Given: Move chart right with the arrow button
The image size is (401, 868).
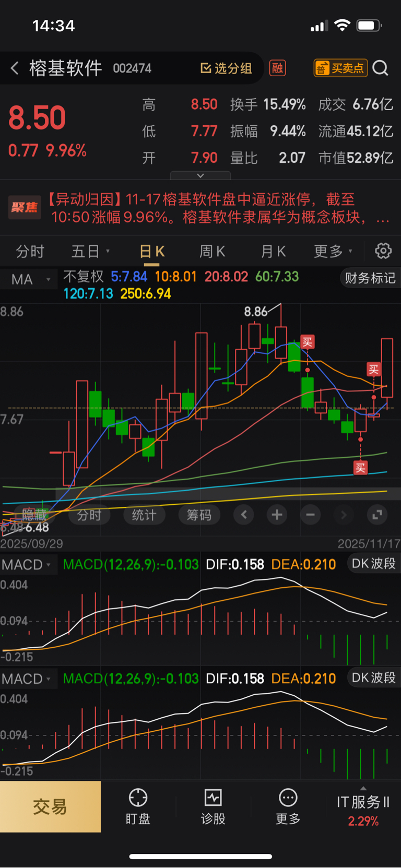Looking at the screenshot, I should pos(344,515).
